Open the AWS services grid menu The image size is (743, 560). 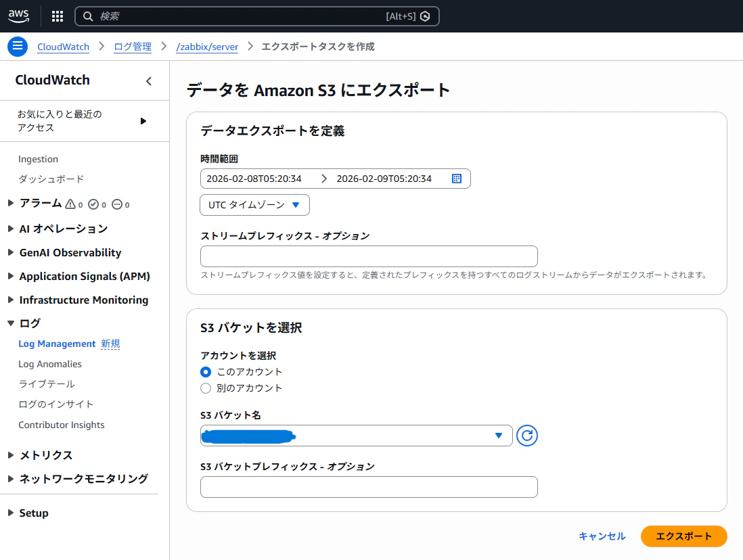point(58,16)
